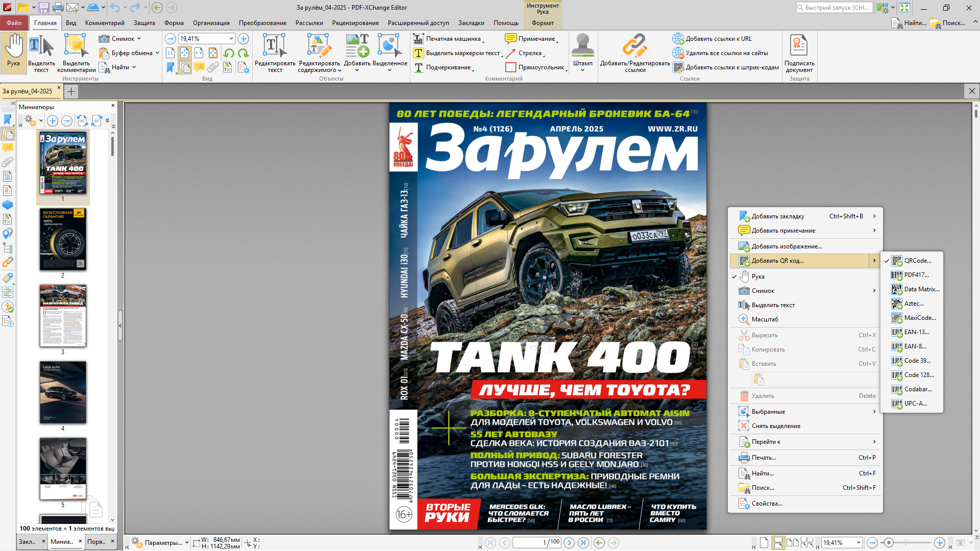This screenshot has height=551, width=980.
Task: Open the Вид ribbon tab
Action: click(71, 23)
